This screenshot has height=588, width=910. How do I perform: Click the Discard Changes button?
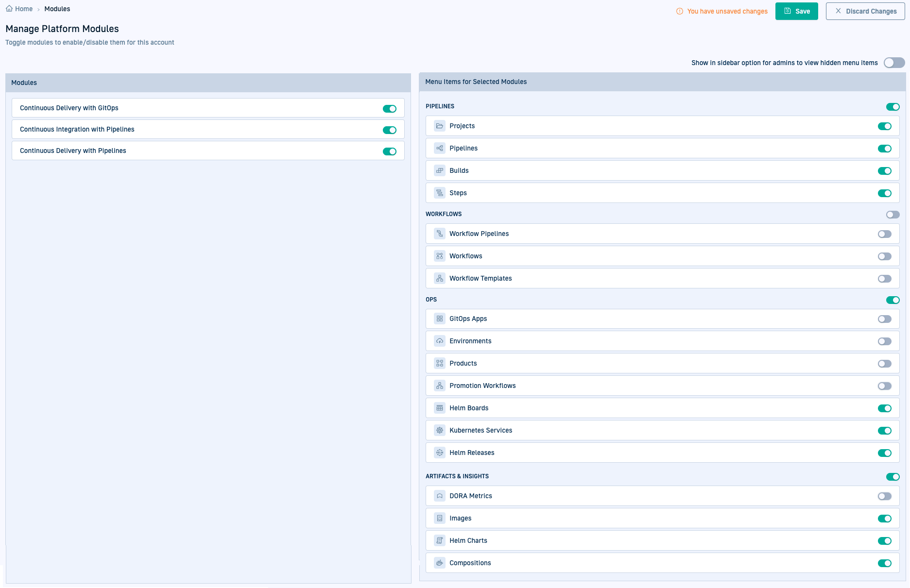[865, 11]
